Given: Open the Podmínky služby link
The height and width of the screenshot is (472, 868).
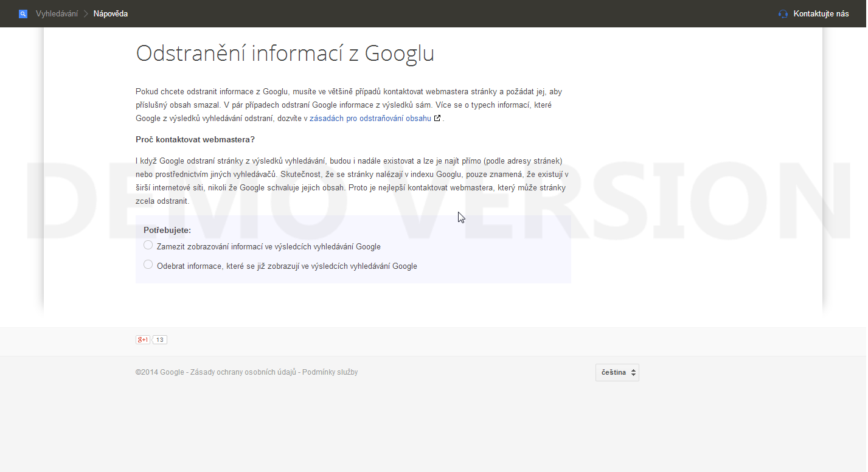Looking at the screenshot, I should click(330, 372).
